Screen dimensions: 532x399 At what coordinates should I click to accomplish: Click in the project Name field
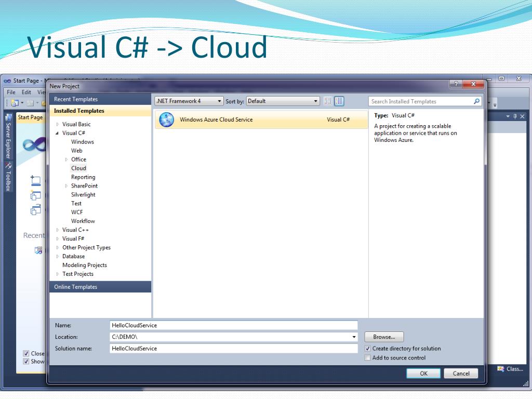click(234, 325)
